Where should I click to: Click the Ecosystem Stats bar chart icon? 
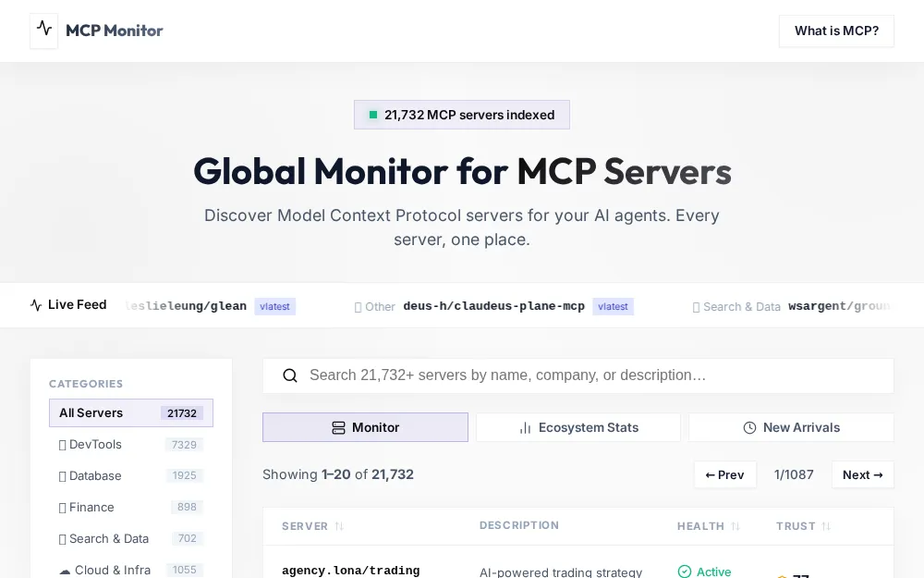coord(525,427)
